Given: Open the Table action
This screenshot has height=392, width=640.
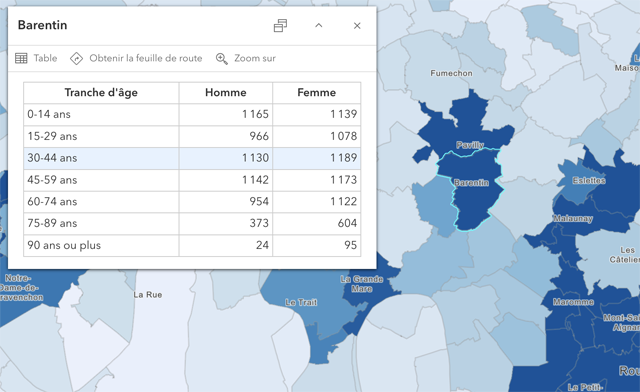Looking at the screenshot, I should coord(45,58).
